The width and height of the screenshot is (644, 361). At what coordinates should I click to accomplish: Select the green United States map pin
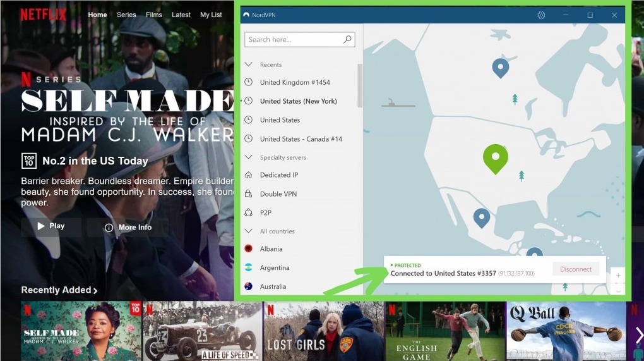point(496,158)
